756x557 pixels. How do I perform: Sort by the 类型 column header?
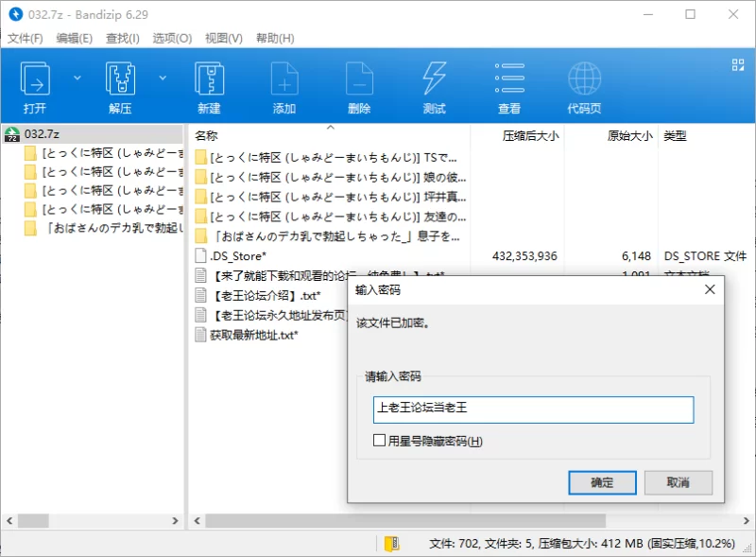point(706,135)
